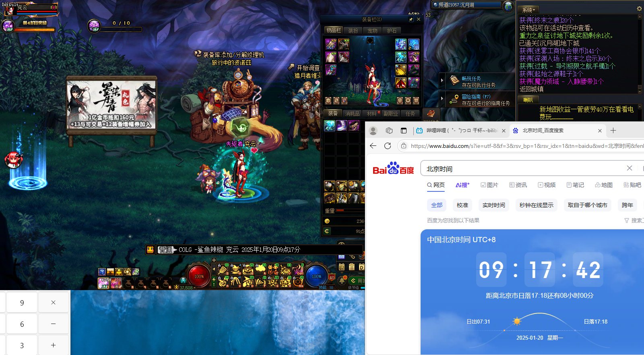Click the orange fatigue bar top-left
The width and height of the screenshot is (644, 355).
click(x=35, y=29)
